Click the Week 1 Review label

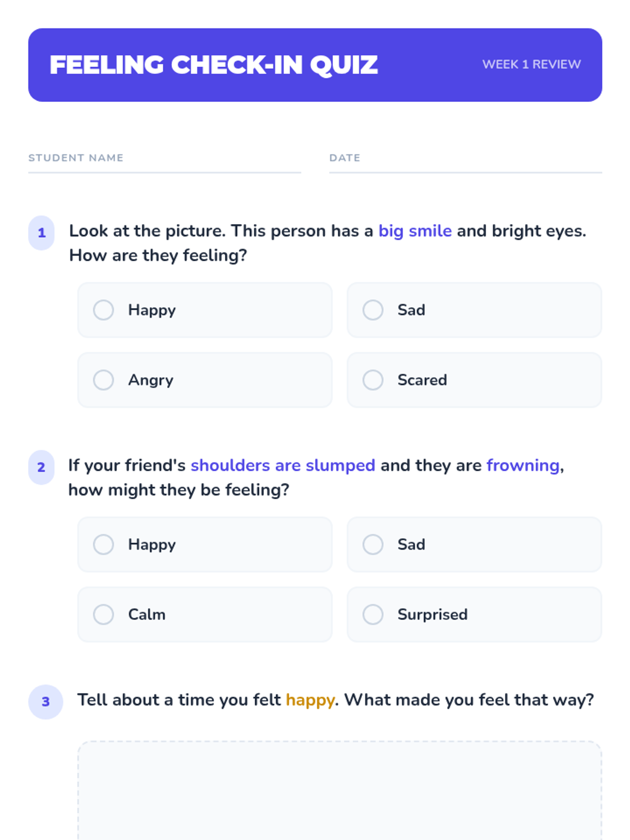click(531, 65)
